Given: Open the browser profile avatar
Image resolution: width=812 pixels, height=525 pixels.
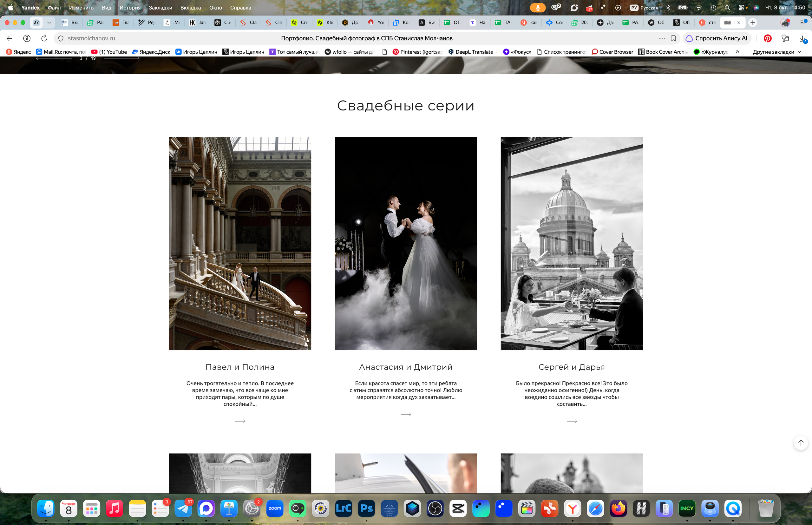Looking at the screenshot, I should point(785,23).
